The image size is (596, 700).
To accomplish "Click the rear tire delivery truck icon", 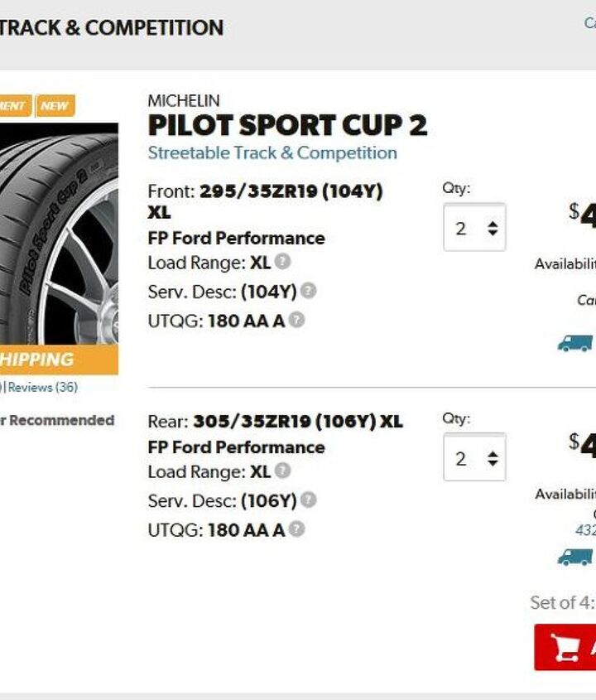I will pos(575,557).
